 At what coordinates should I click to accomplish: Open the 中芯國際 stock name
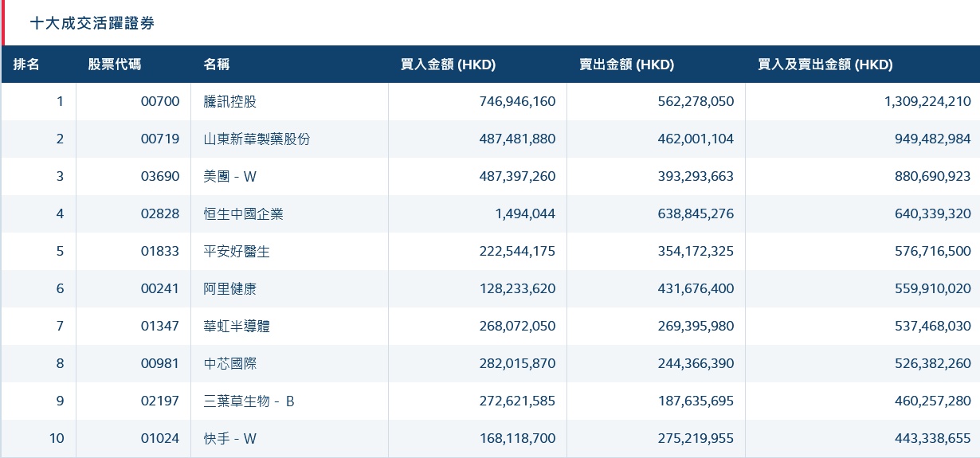click(x=230, y=364)
